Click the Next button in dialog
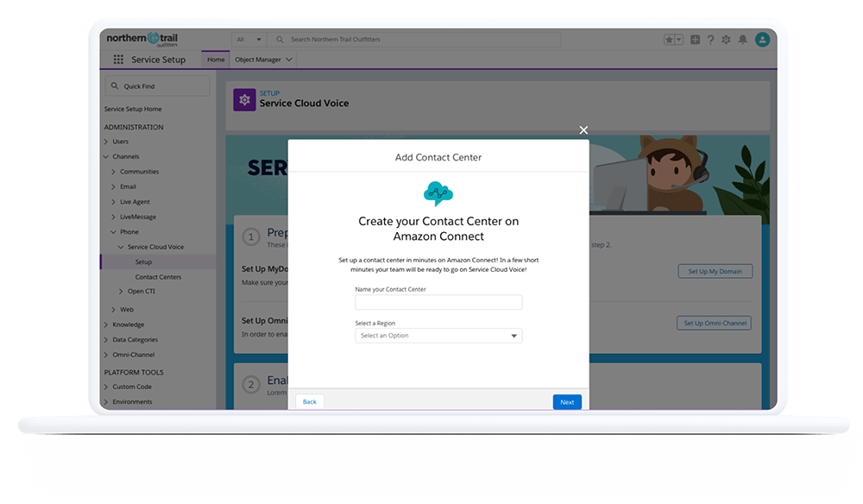 tap(567, 401)
